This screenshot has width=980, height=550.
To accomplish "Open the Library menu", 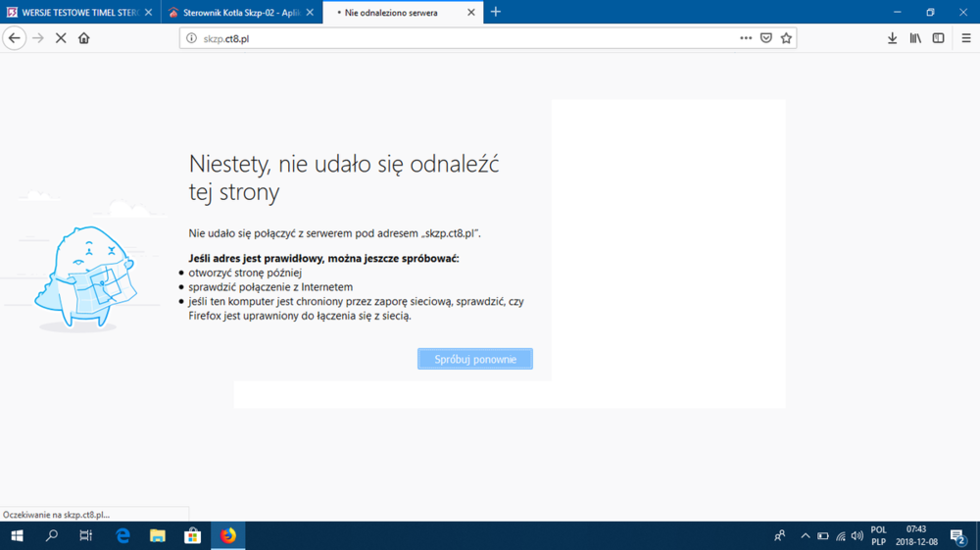I will click(915, 38).
